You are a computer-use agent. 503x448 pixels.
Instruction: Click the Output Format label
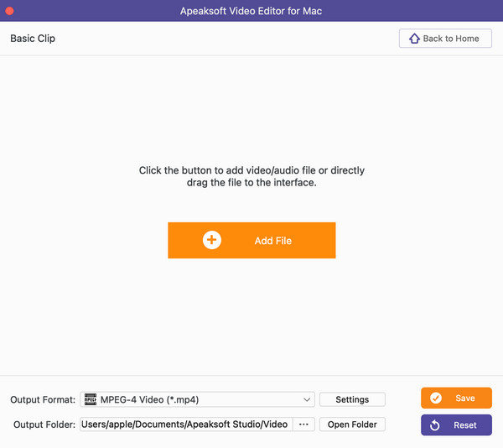tap(43, 399)
